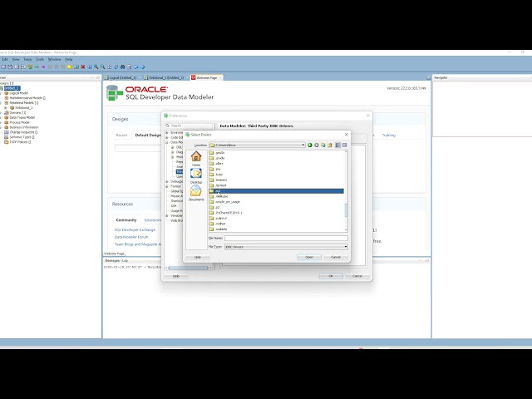Select the .oracle_jre_usage folder
532x399 pixels.
[227, 202]
